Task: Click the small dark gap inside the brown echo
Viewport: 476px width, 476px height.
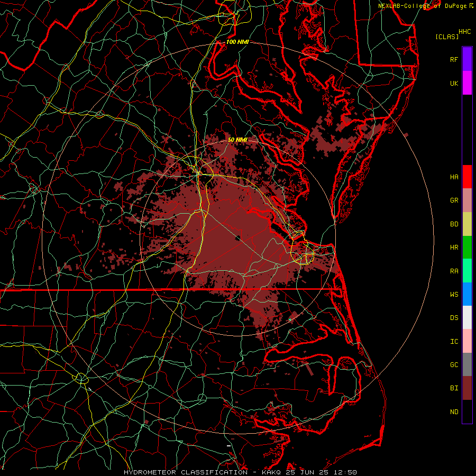Action: pyautogui.click(x=237, y=237)
